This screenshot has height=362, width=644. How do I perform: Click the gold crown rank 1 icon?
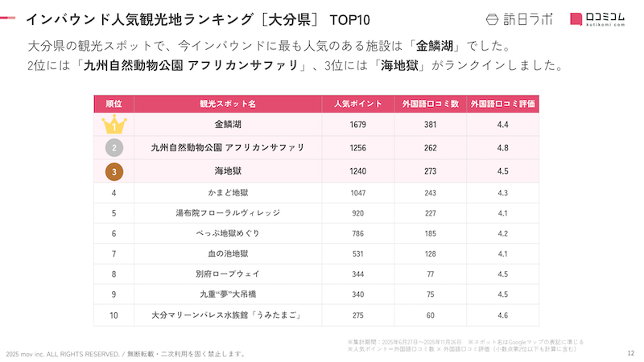[114, 125]
